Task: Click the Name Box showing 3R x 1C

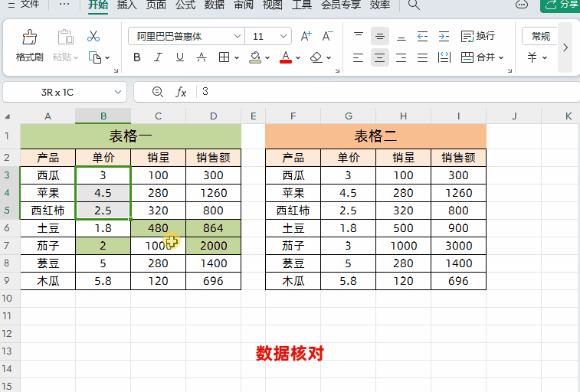Action: pos(64,92)
